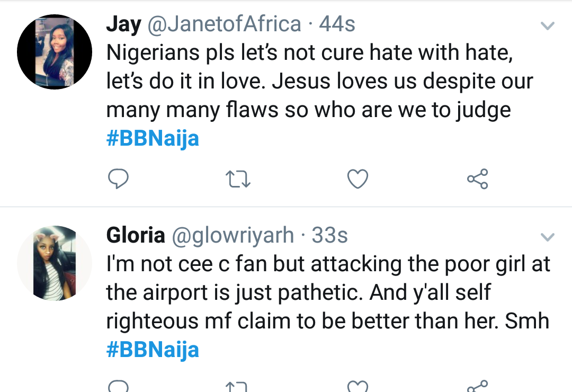Image resolution: width=572 pixels, height=392 pixels.
Task: Reply to Jay's tweet
Action: [x=118, y=180]
